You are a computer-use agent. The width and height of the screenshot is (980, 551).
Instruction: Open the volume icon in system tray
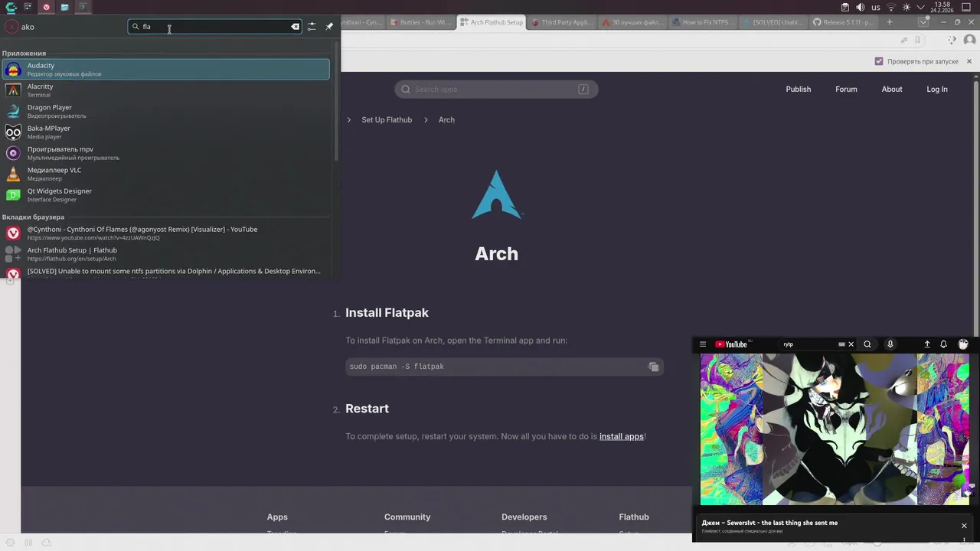pos(861,7)
